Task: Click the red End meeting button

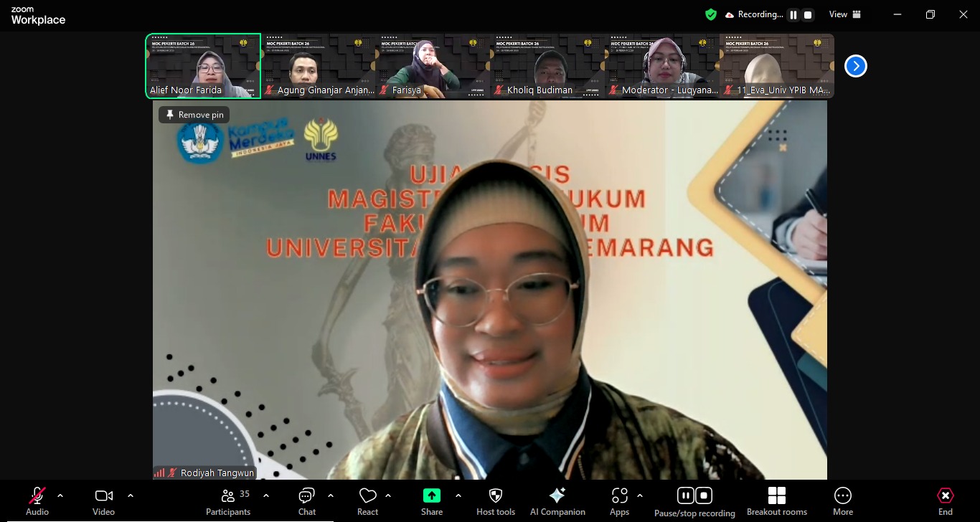Action: (946, 500)
